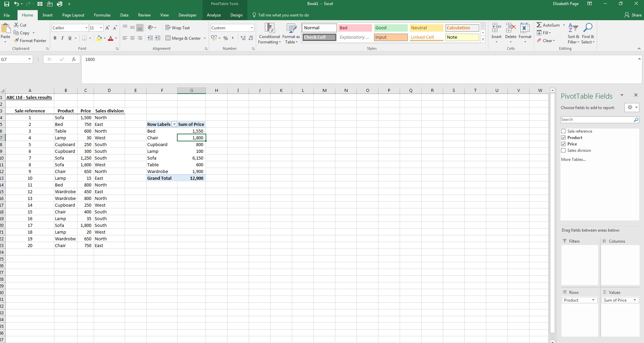Click the More Tables link
This screenshot has height=343, width=644.
point(573,160)
